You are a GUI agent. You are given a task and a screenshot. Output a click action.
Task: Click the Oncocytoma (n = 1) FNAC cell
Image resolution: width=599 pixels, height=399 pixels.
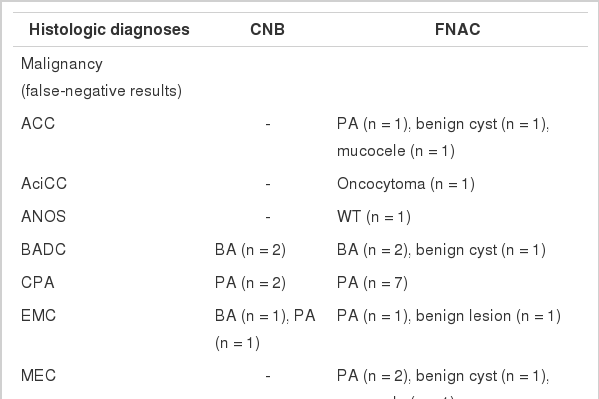click(x=406, y=184)
